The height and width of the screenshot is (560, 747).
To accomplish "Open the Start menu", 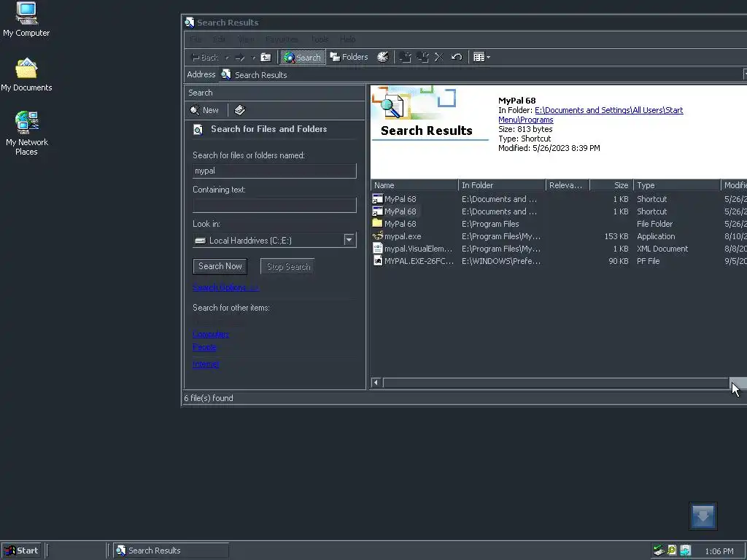I will [x=21, y=551].
